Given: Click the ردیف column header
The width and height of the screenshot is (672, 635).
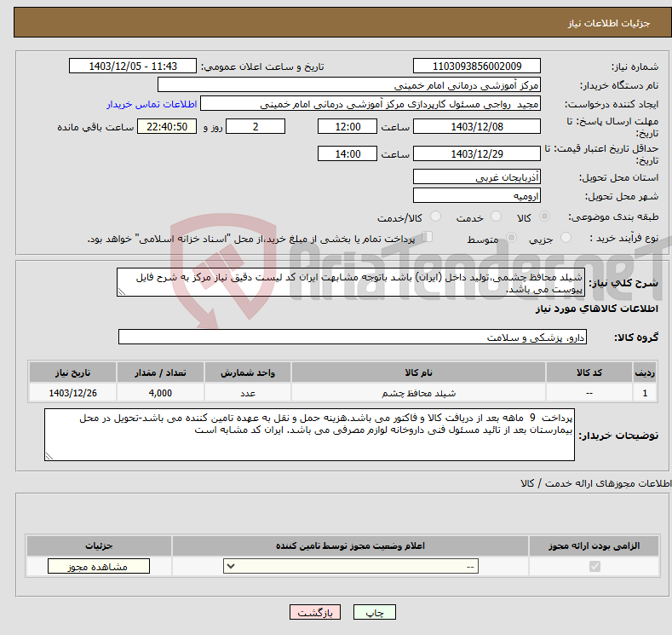Looking at the screenshot, I should tap(645, 372).
